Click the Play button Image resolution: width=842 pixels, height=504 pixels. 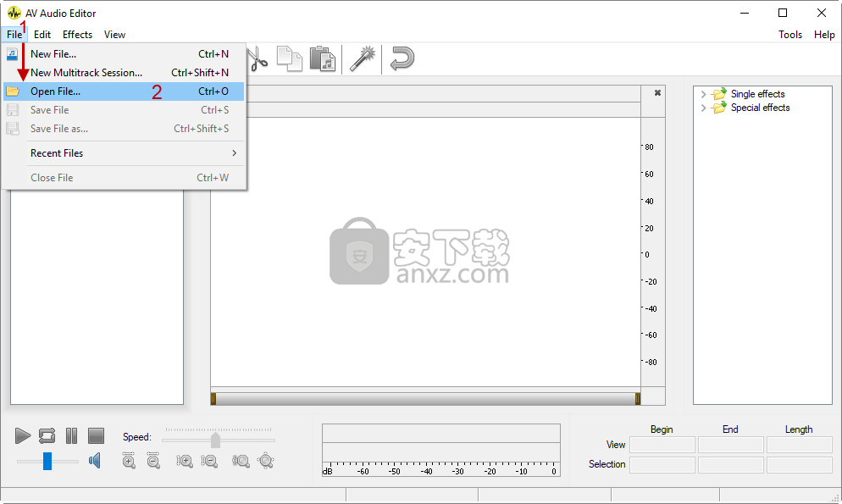pos(23,436)
